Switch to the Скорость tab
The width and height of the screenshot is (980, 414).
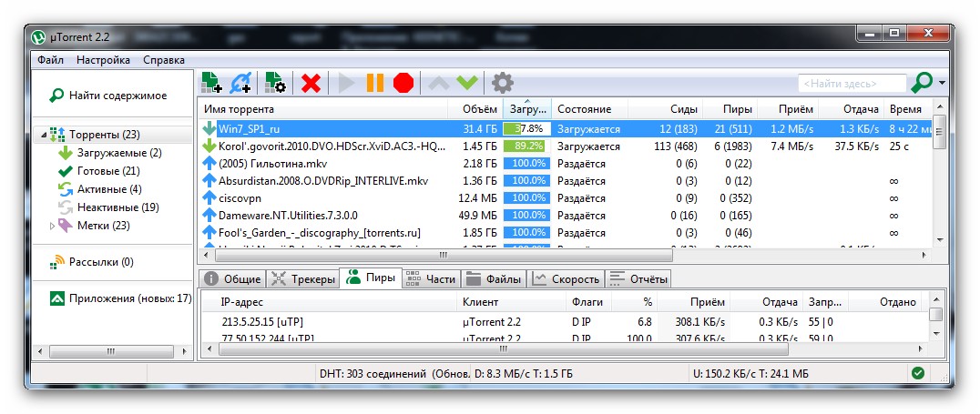click(x=567, y=279)
